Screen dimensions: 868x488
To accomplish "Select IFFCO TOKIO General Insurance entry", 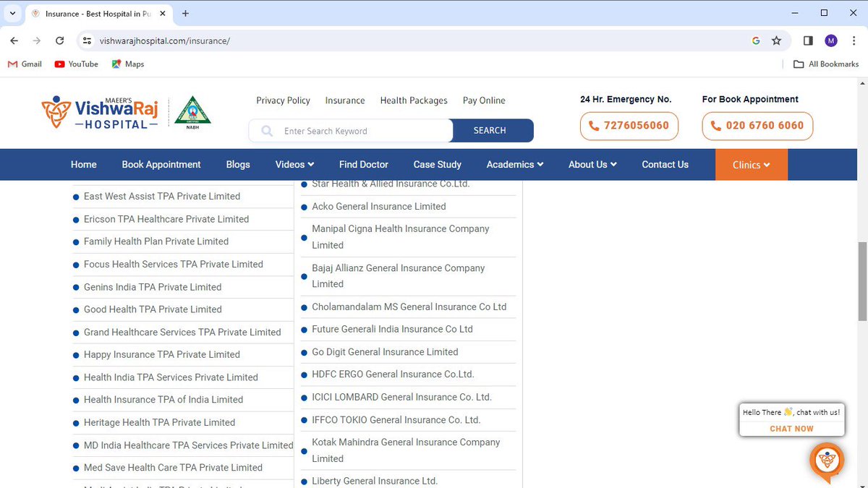I will click(396, 419).
